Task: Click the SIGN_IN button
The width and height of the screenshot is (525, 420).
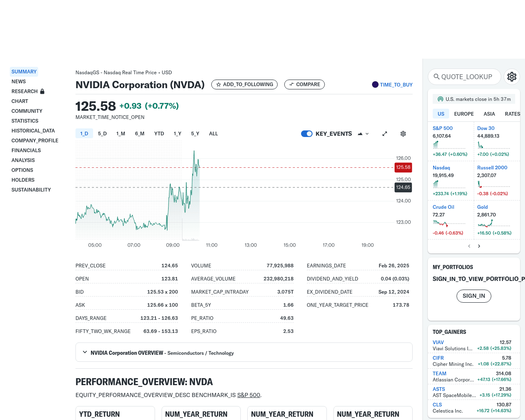Action: (474, 296)
